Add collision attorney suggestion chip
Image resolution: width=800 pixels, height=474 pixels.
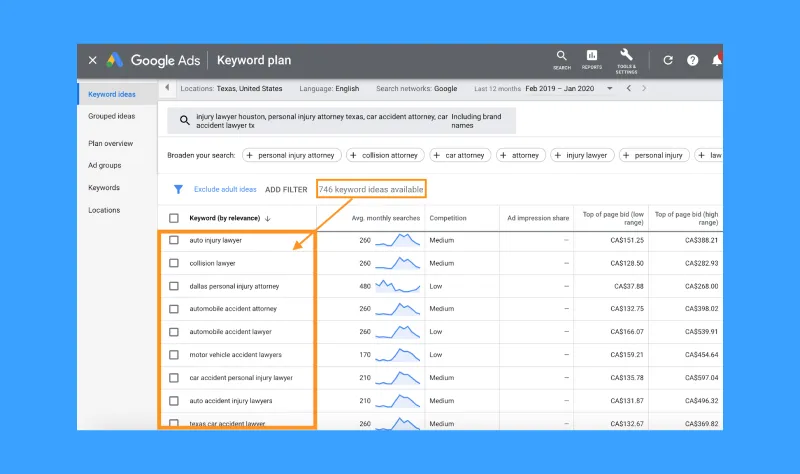coord(384,155)
